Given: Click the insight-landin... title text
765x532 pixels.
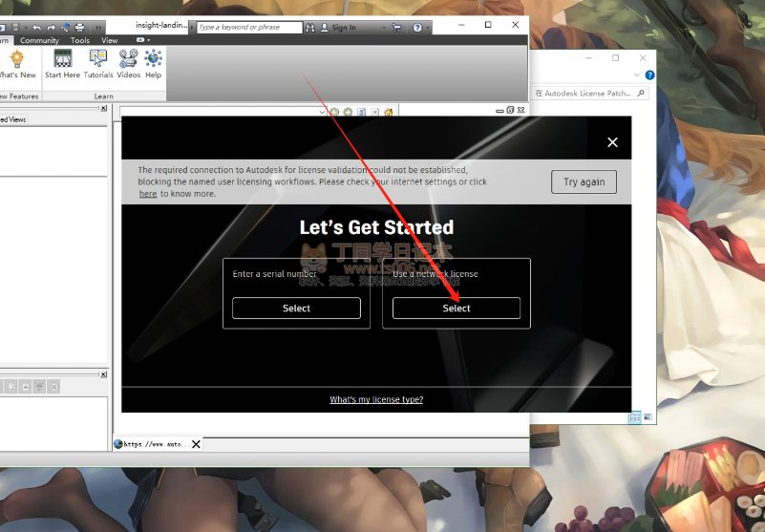Looking at the screenshot, I should pyautogui.click(x=161, y=25).
